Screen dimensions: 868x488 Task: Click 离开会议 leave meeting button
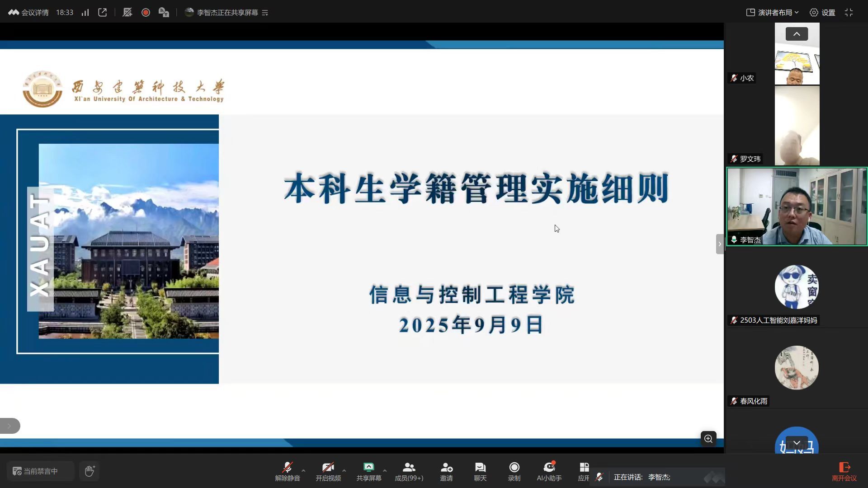tap(844, 471)
